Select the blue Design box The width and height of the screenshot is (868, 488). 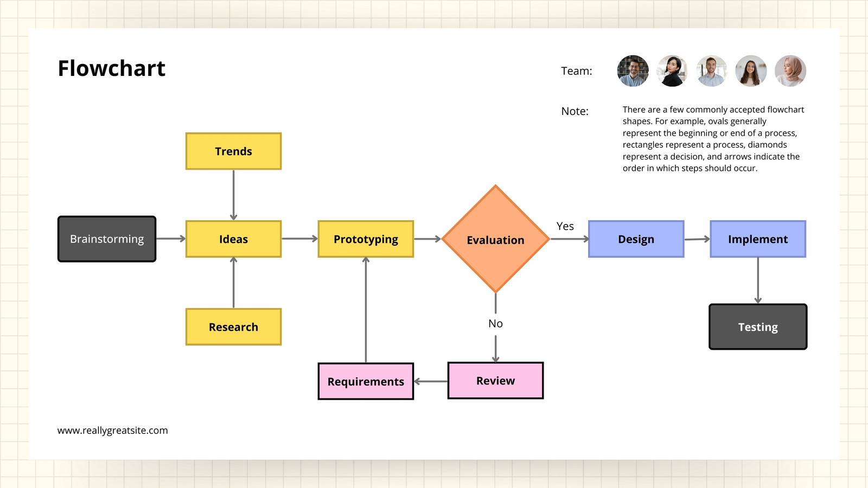pyautogui.click(x=636, y=239)
